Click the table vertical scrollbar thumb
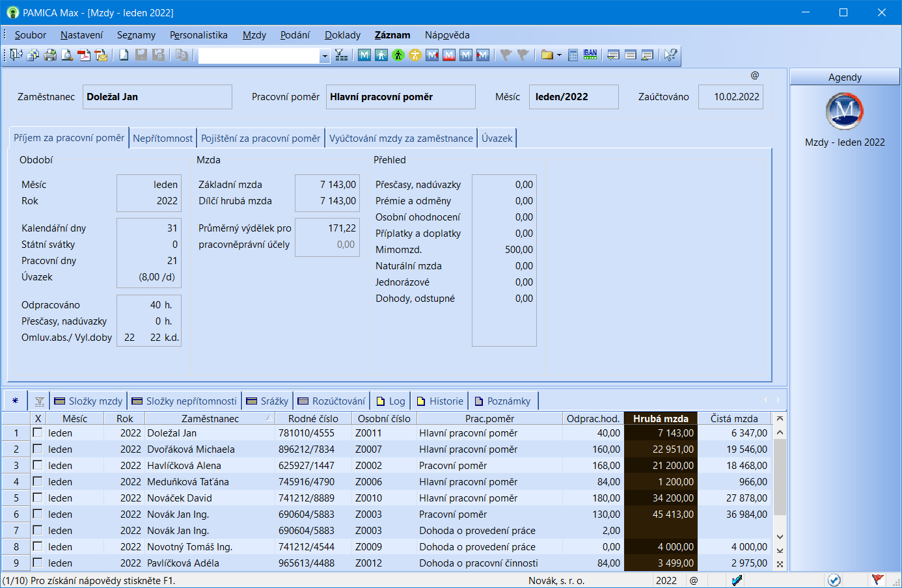Screen dimensions: 902x588 click(780, 478)
